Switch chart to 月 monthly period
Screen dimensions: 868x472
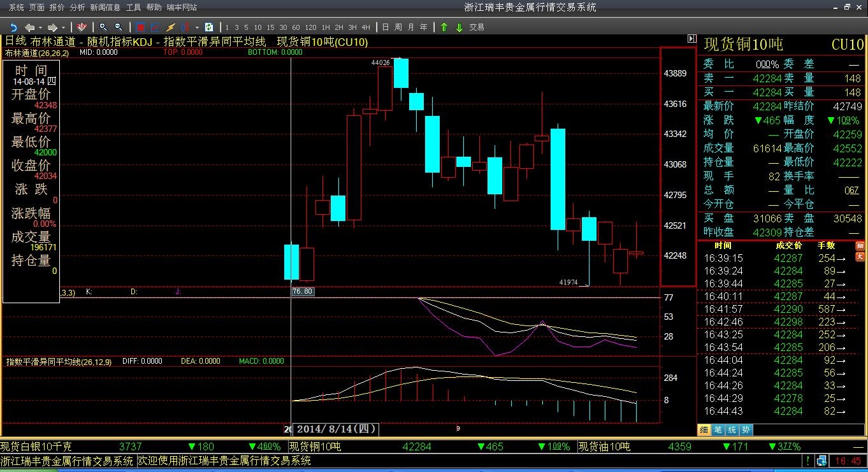pyautogui.click(x=411, y=27)
